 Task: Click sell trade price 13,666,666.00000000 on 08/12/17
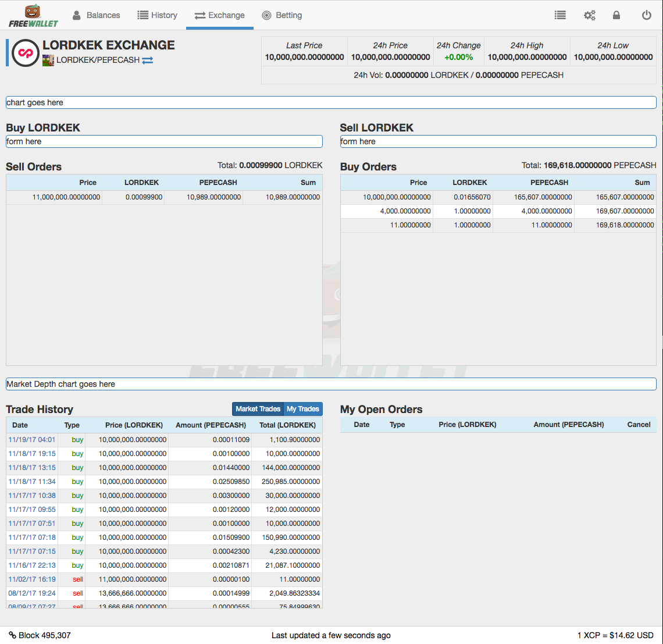point(133,593)
